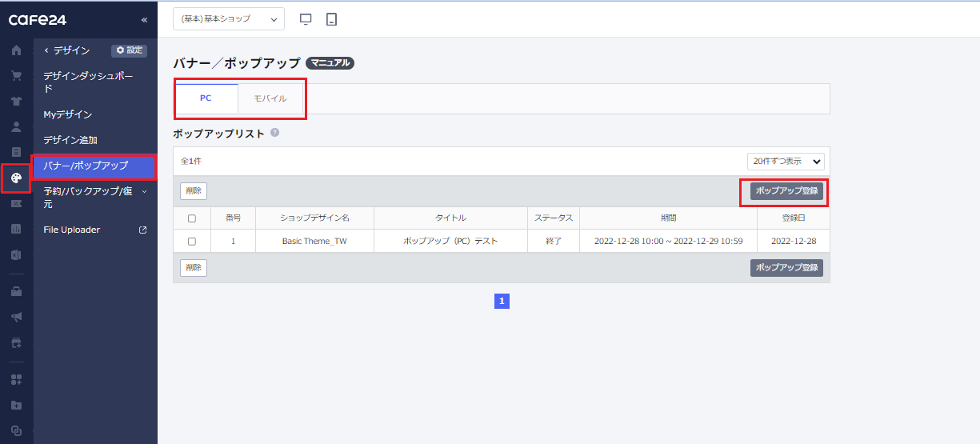The image size is (980, 444).
Task: Click the bottom ポップアップ登録 button
Action: pos(786,268)
